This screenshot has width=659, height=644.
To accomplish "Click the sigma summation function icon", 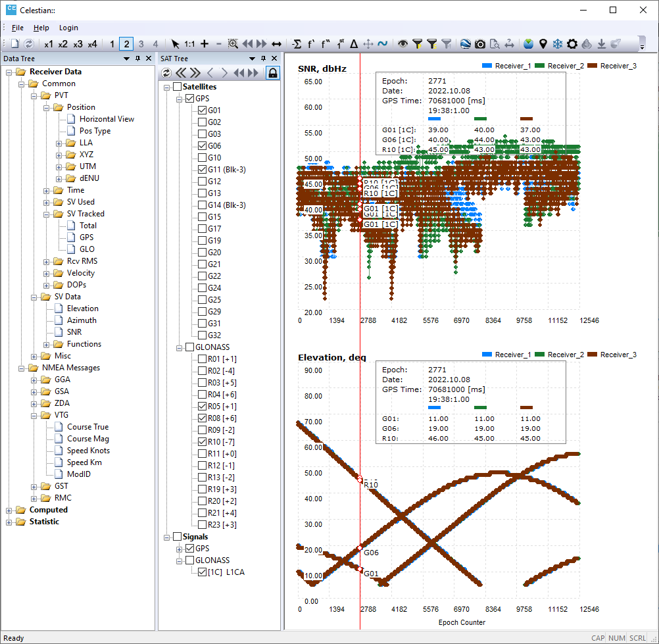I will click(x=297, y=44).
